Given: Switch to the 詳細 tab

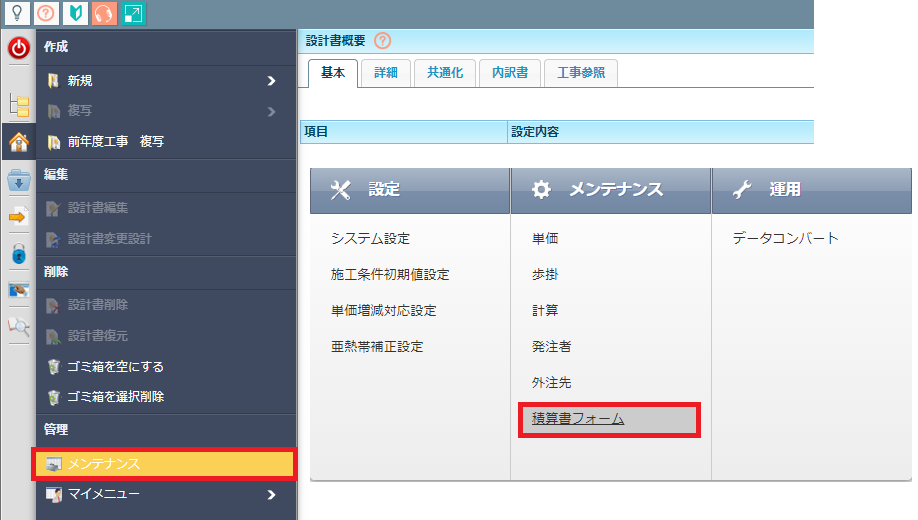Looking at the screenshot, I should pyautogui.click(x=386, y=73).
